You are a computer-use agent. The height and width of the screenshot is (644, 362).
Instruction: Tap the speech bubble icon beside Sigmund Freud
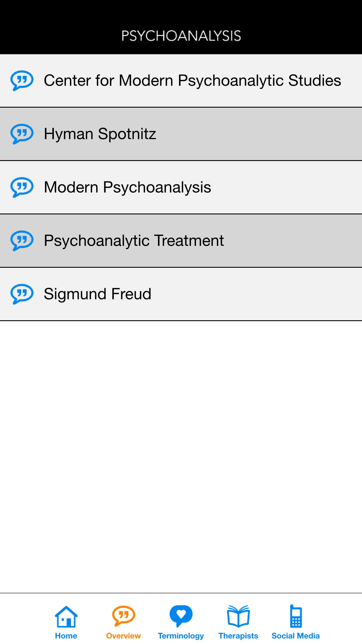[x=22, y=294]
